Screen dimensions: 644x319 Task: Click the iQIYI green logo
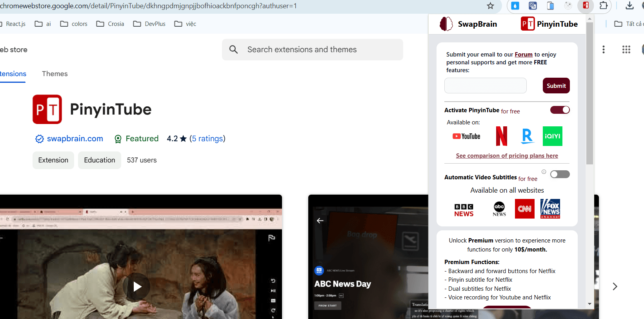click(553, 136)
